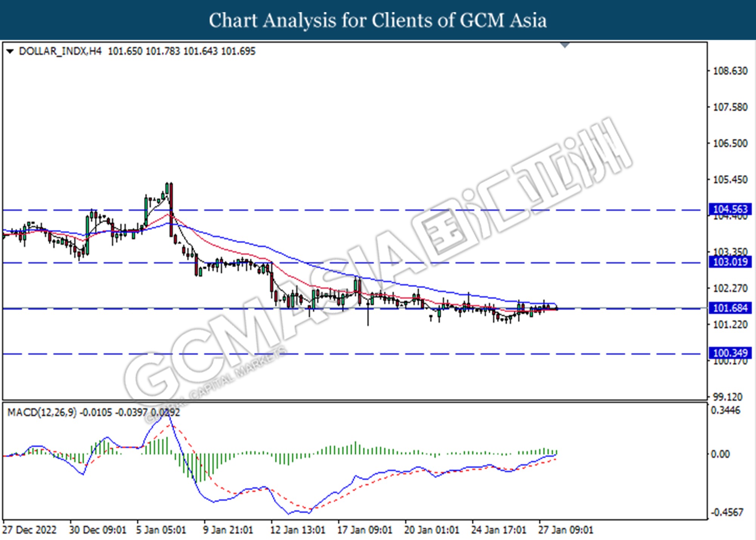The height and width of the screenshot is (540, 756).
Task: Click the MACD line trough near 12 Jan
Action: pos(289,513)
